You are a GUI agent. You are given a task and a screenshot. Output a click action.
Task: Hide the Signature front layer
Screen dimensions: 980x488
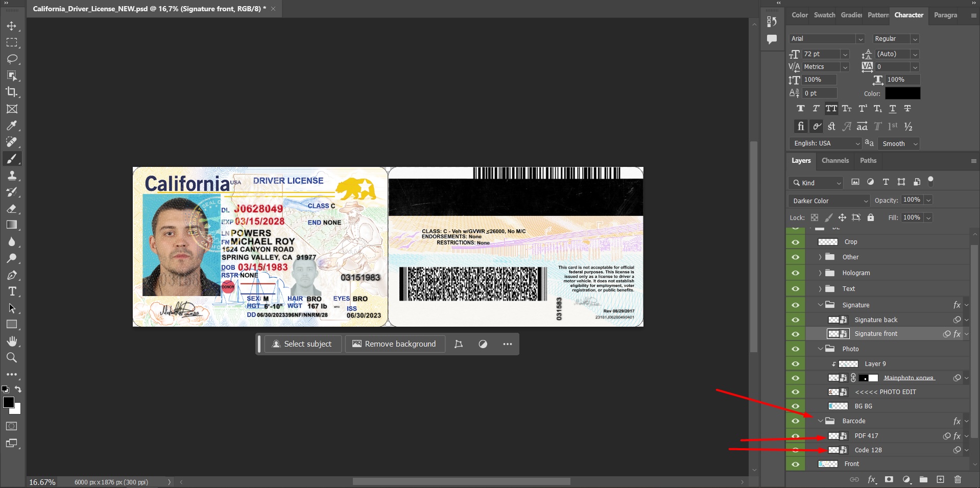[x=795, y=334]
